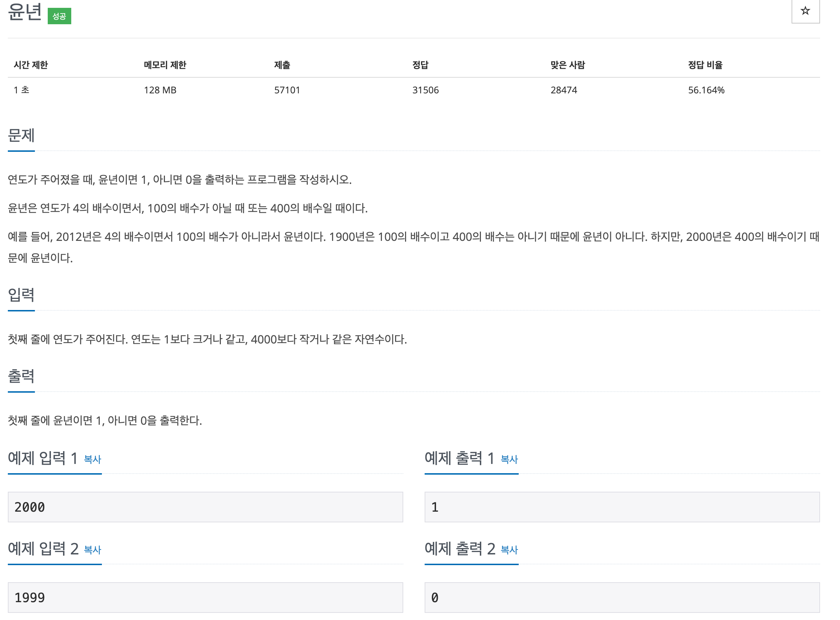
Task: Copy 예제 출력 2 using its 복사 link
Action: tap(509, 550)
